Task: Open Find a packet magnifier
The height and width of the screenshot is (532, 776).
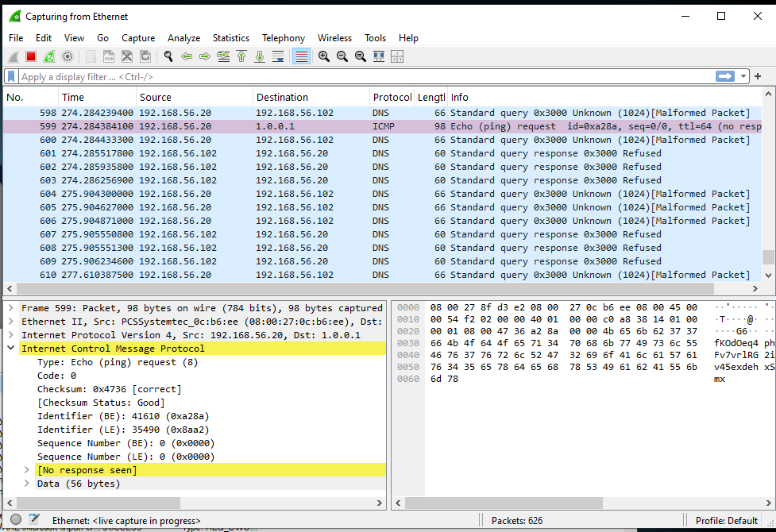Action: [168, 56]
